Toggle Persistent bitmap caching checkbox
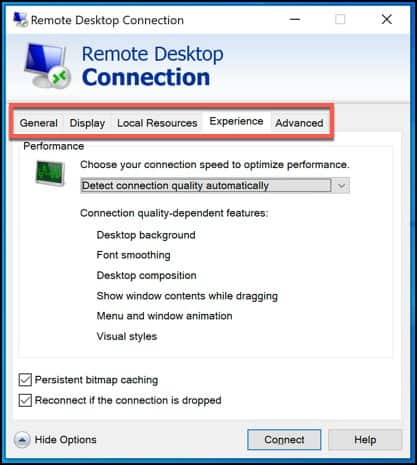 pos(25,380)
